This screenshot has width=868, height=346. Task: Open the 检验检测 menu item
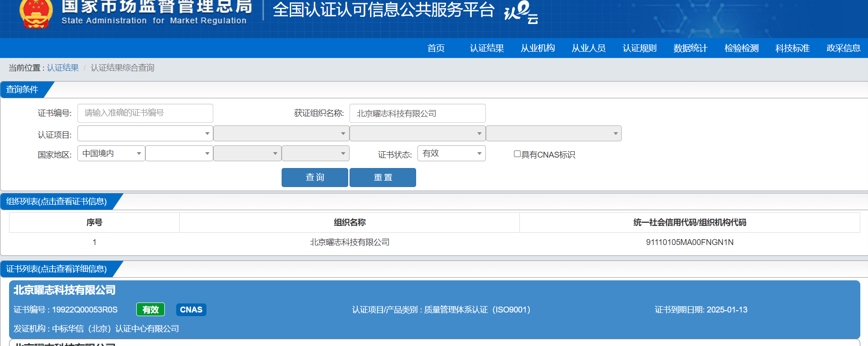click(x=742, y=48)
